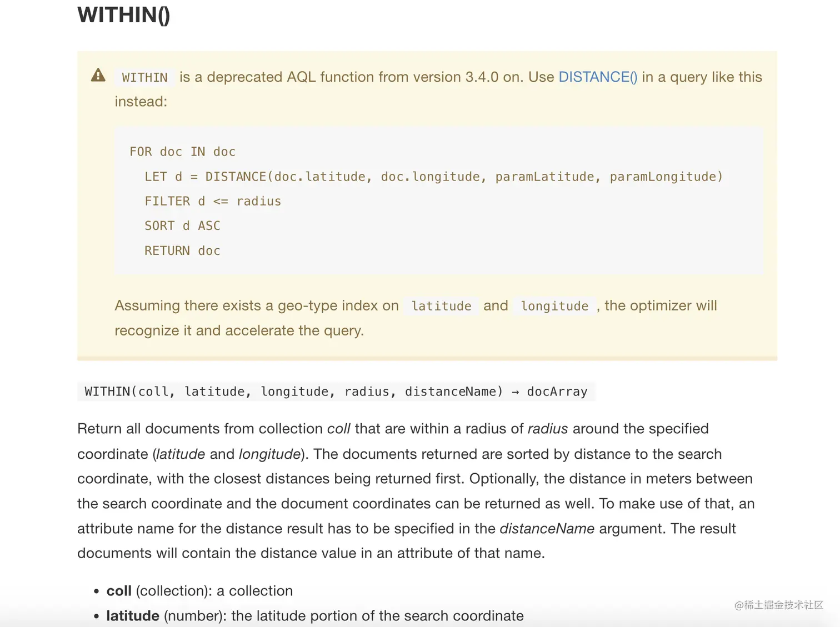Screen dimensions: 840x627
Task: Click the "SORT d ASC" code line
Action: pos(182,225)
